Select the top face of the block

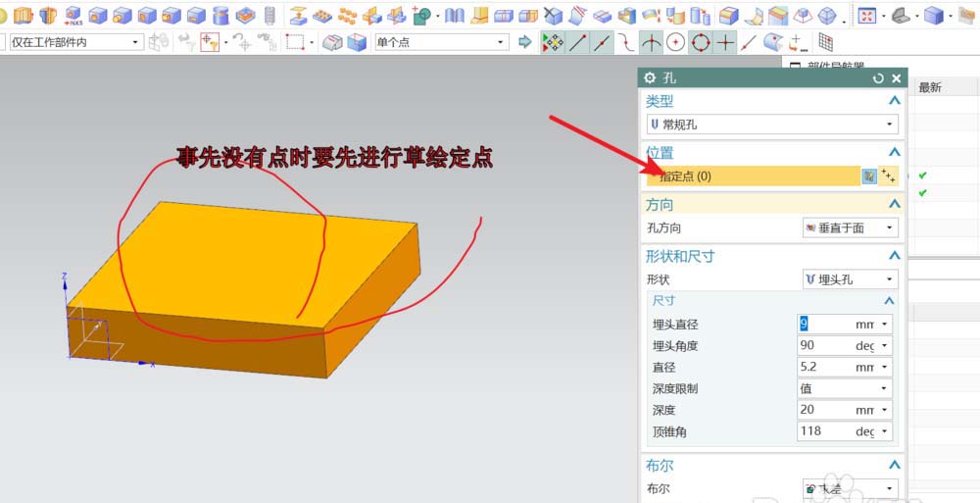coord(244,263)
